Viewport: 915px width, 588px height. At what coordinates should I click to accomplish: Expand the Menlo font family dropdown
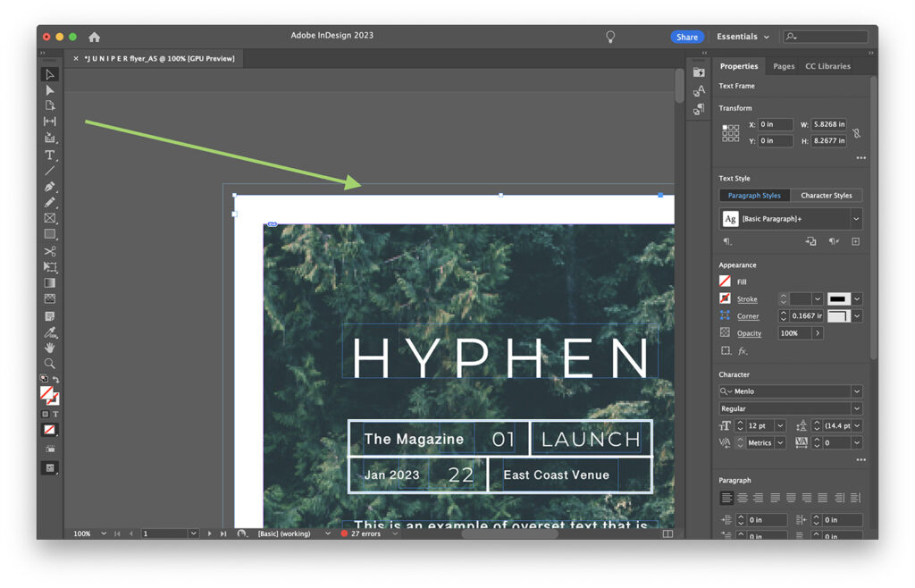856,391
